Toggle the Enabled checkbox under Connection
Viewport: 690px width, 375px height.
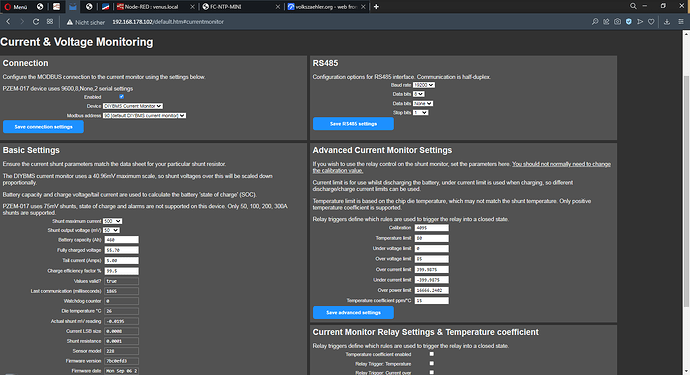coord(121,97)
